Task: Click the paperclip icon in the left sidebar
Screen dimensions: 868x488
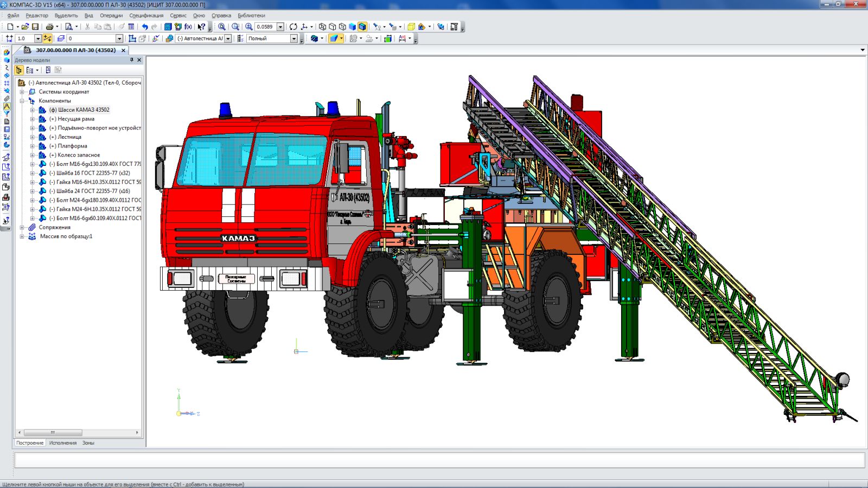Action: [7, 99]
